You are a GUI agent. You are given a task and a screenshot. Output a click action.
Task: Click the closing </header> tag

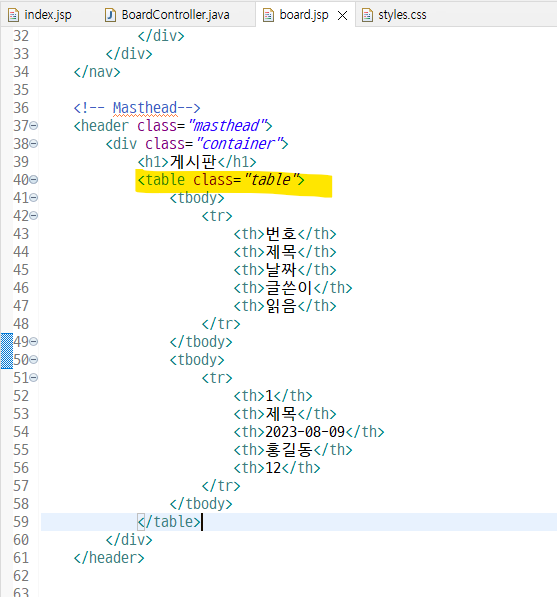click(x=109, y=558)
